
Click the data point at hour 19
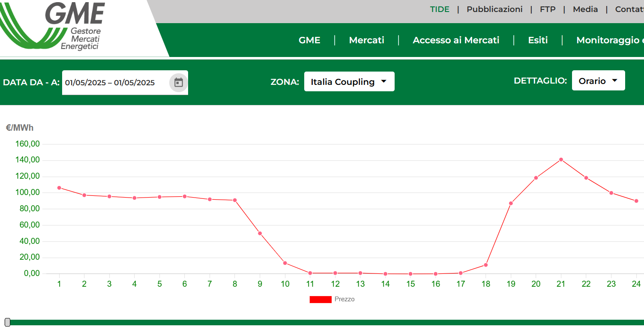tap(511, 203)
